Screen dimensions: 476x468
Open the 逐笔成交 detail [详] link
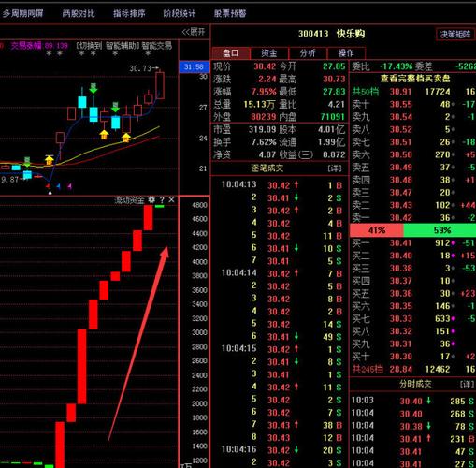[335, 168]
